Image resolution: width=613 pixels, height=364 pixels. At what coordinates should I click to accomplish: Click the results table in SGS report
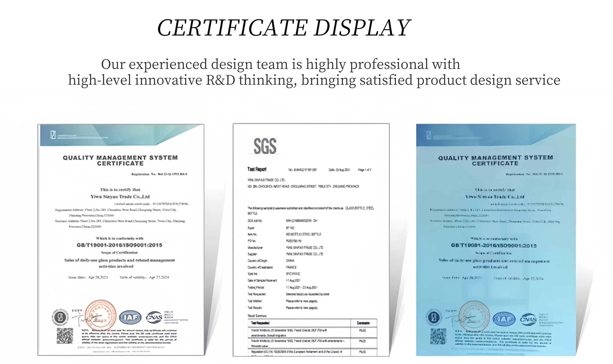[x=312, y=337]
